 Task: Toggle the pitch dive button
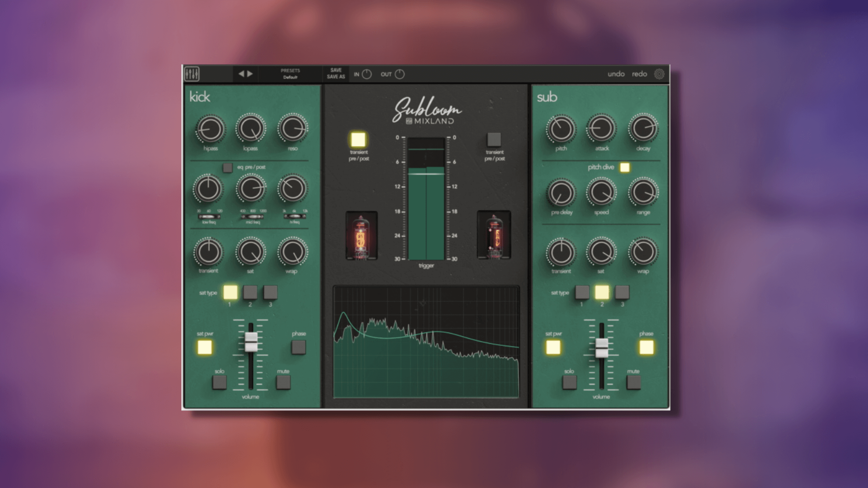(625, 167)
